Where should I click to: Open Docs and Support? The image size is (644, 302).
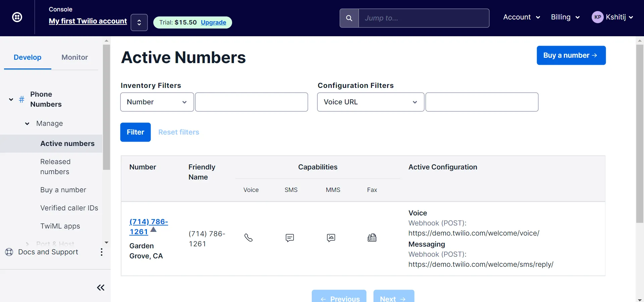click(x=48, y=252)
